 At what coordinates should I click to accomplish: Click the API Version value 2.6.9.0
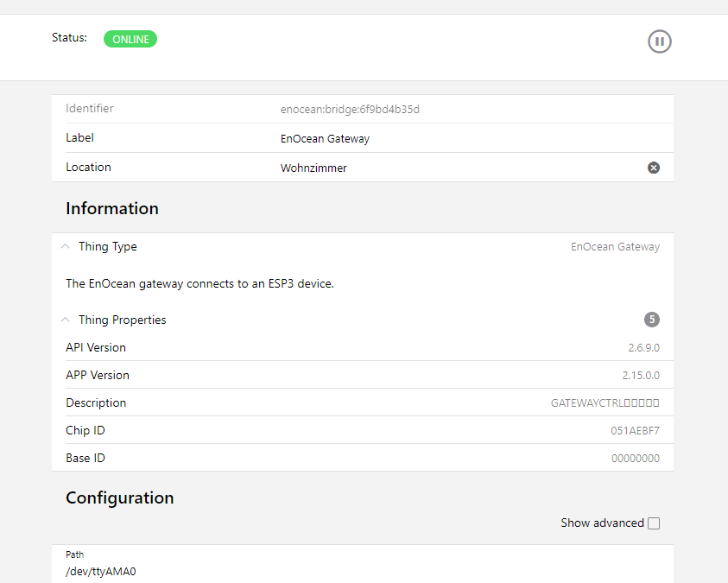[x=643, y=348]
